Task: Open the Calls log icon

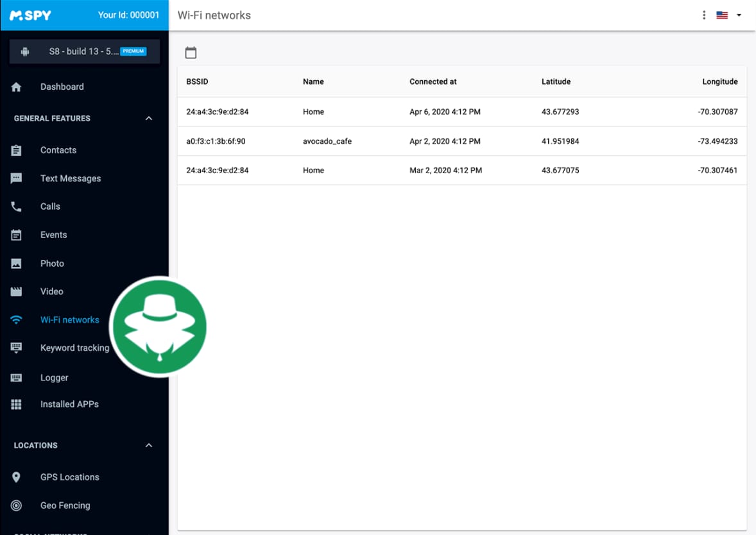Action: tap(15, 206)
